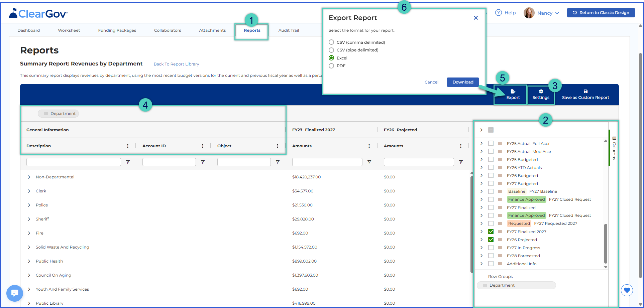Click the heart feedback icon
Image resolution: width=644 pixels, height=308 pixels.
coord(627,290)
